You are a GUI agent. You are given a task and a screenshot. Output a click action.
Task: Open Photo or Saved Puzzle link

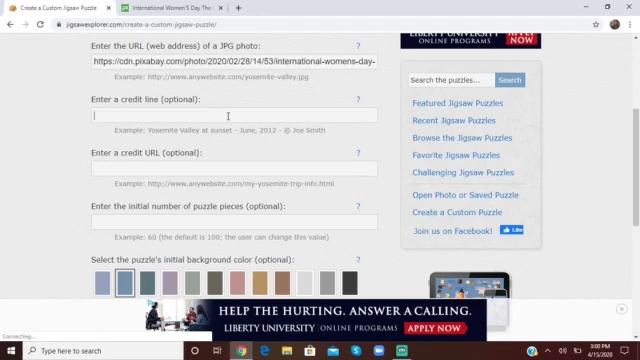(465, 195)
